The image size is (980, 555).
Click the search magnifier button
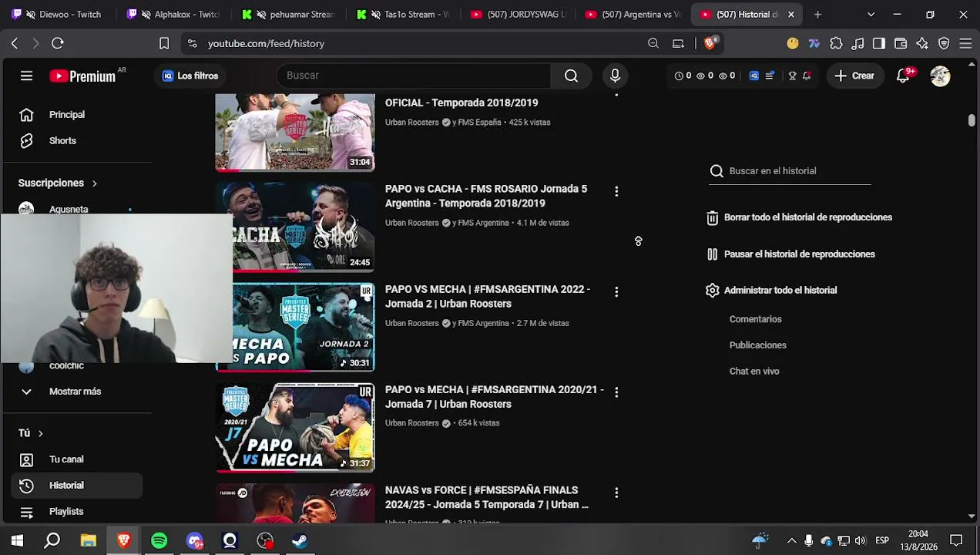click(x=571, y=76)
